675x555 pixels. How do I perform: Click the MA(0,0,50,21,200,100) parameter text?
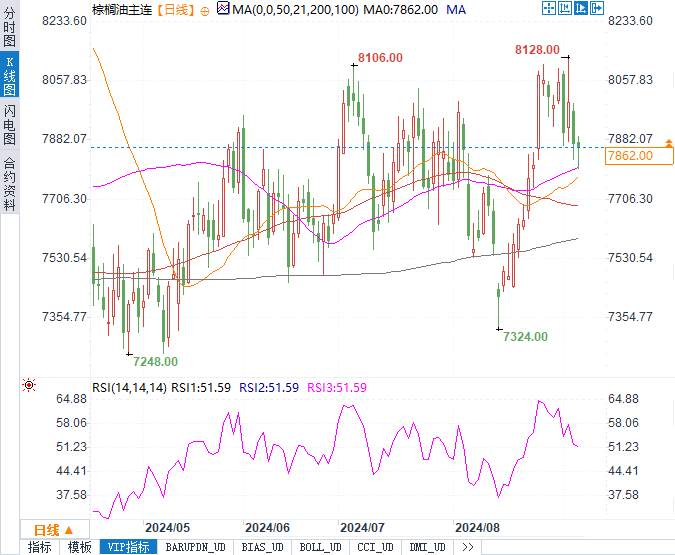pos(295,9)
